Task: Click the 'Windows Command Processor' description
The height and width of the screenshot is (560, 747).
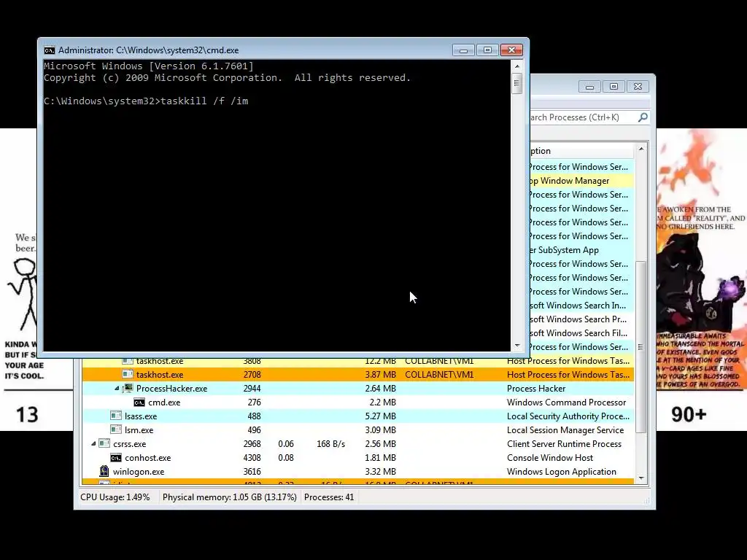Action: pyautogui.click(x=566, y=402)
